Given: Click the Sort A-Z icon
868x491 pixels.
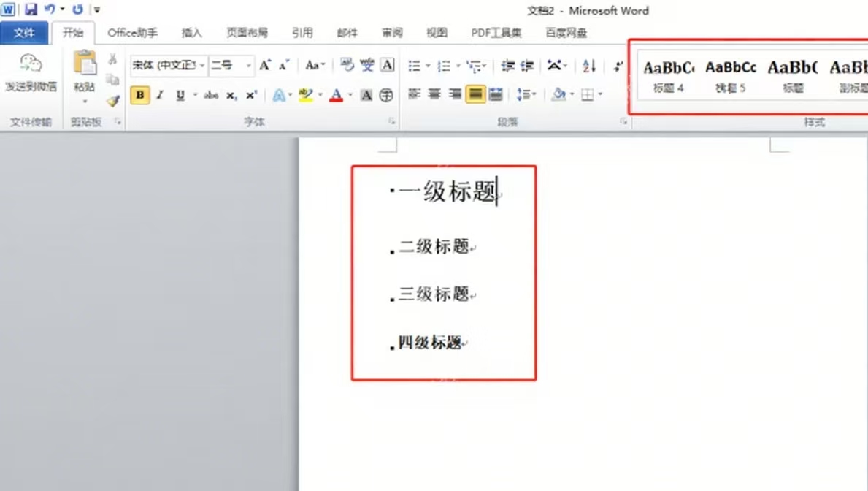Looking at the screenshot, I should coord(589,66).
